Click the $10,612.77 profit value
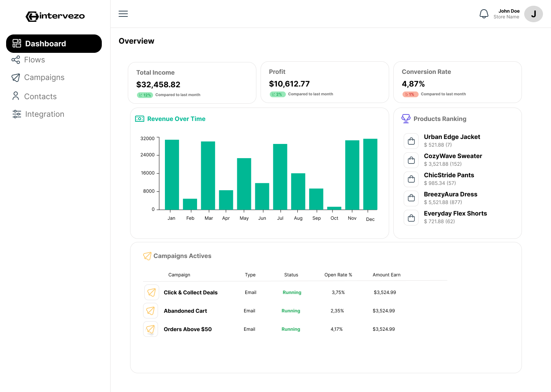Viewport: 551px width, 392px height. click(289, 84)
